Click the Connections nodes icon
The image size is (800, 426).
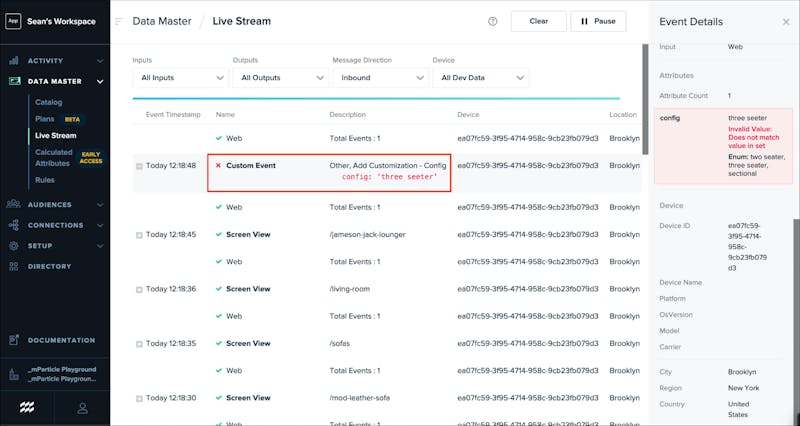click(x=14, y=225)
